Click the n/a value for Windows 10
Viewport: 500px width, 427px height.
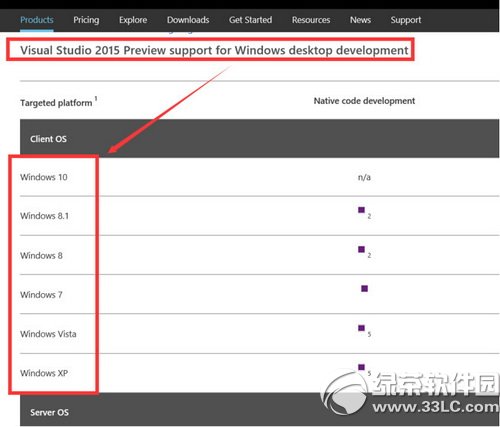364,177
